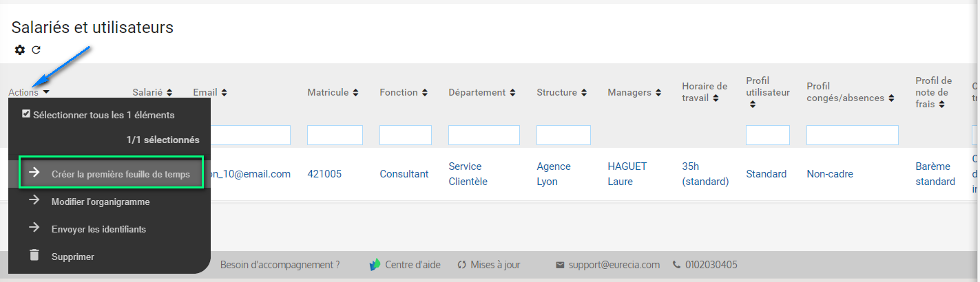Click the envelope icon in the footer
Viewport: 980px width, 282px height.
(560, 264)
